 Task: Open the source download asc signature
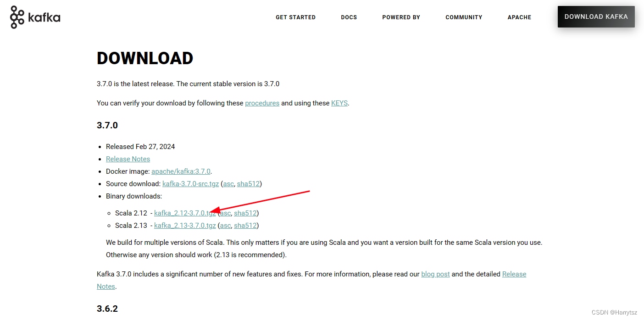point(228,184)
